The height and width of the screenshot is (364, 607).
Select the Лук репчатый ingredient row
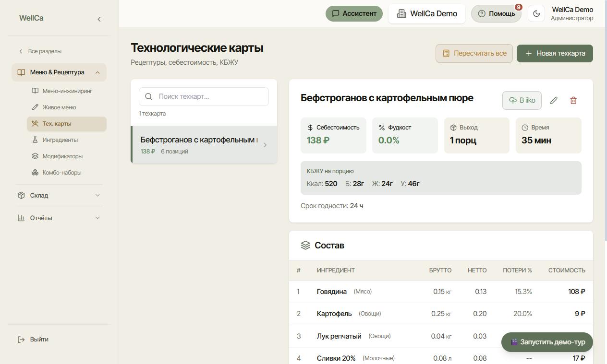[x=441, y=336]
